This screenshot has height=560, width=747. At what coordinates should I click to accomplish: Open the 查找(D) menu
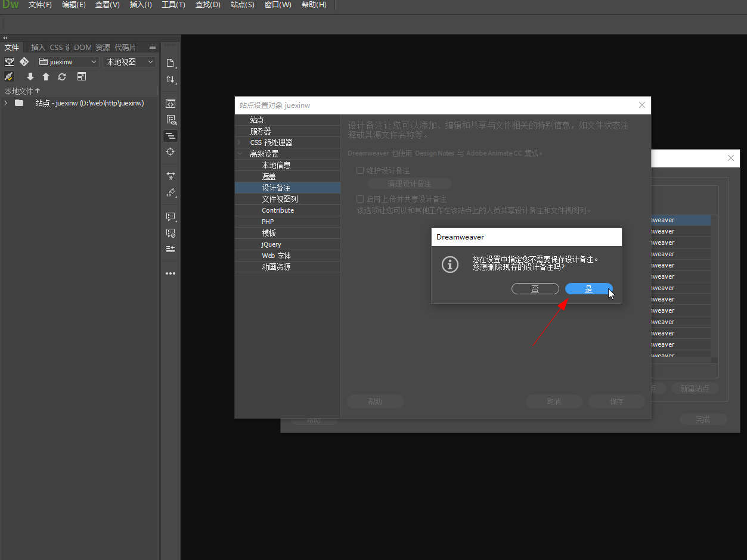pyautogui.click(x=208, y=5)
